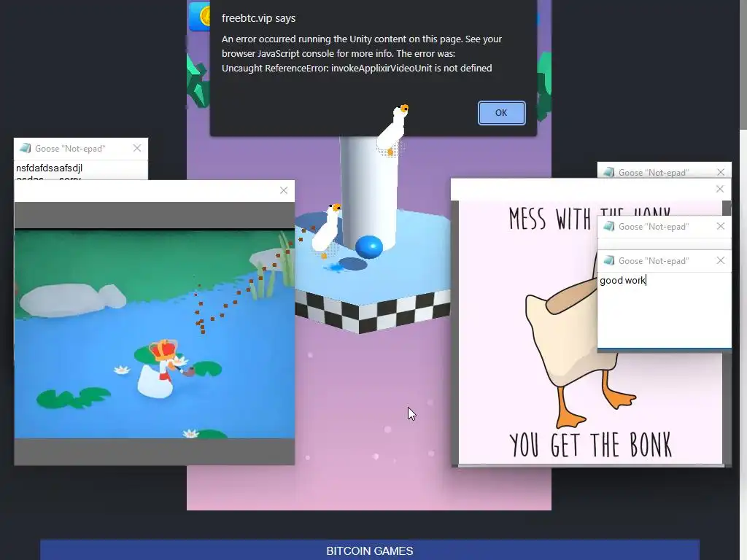Viewport: 747px width, 560px height.
Task: Click the goose beside the blue ball
Action: 327,230
